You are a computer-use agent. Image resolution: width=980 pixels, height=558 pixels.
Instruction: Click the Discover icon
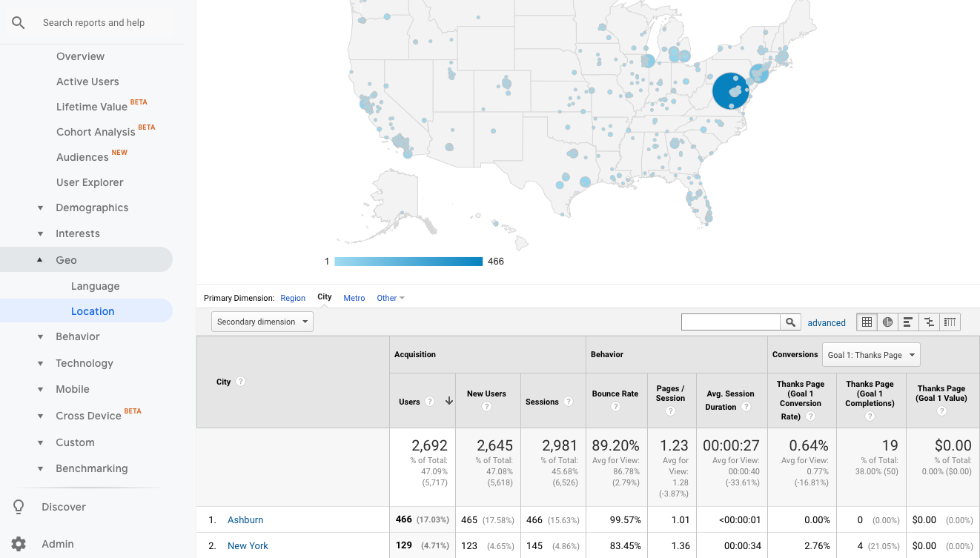click(18, 506)
